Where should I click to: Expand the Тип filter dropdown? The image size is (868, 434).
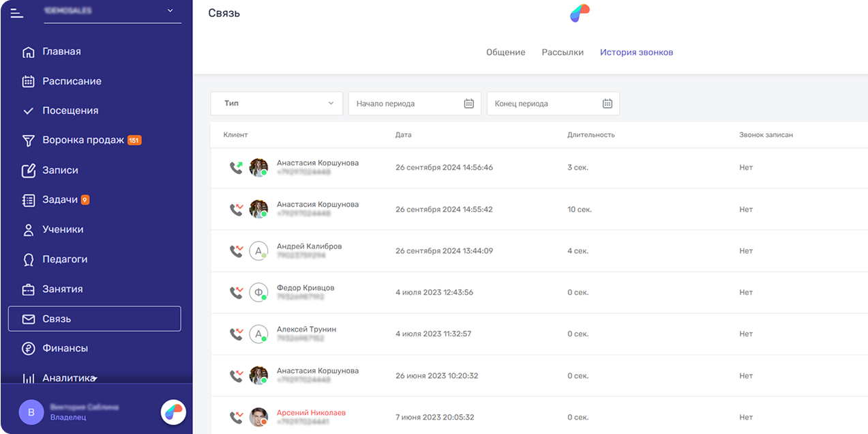pyautogui.click(x=276, y=104)
